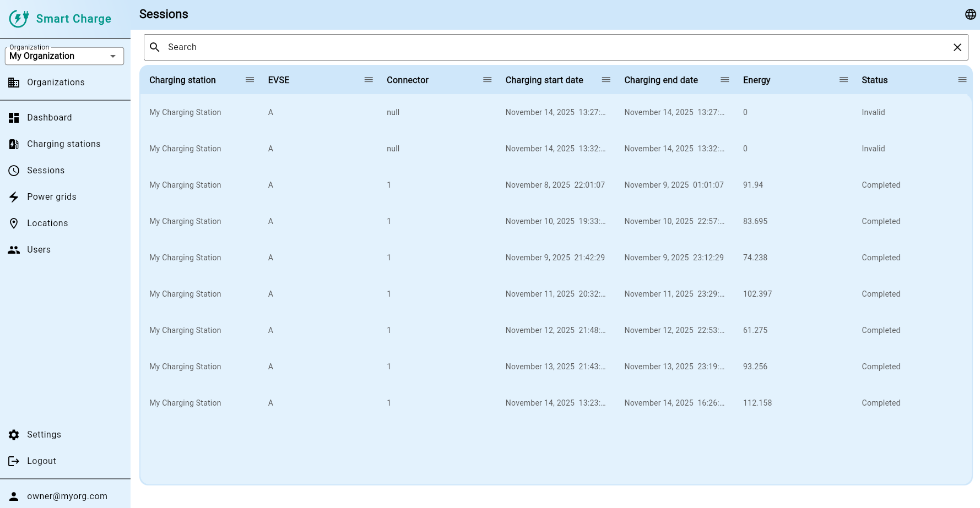Navigate to Power grids menu item
This screenshot has height=508, width=980.
tap(51, 196)
